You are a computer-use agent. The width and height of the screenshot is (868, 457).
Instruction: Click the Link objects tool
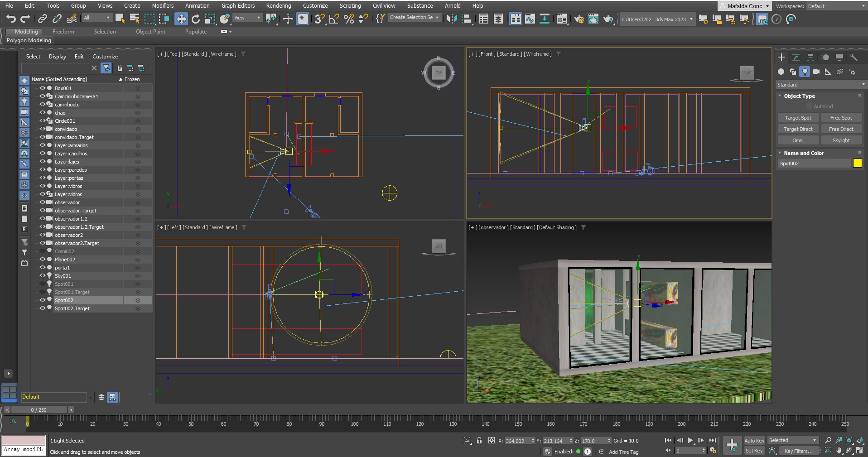(43, 19)
